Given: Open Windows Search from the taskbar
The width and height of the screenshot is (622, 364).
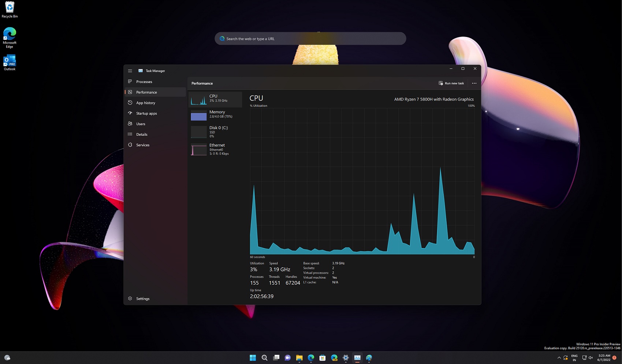Looking at the screenshot, I should coord(264,358).
